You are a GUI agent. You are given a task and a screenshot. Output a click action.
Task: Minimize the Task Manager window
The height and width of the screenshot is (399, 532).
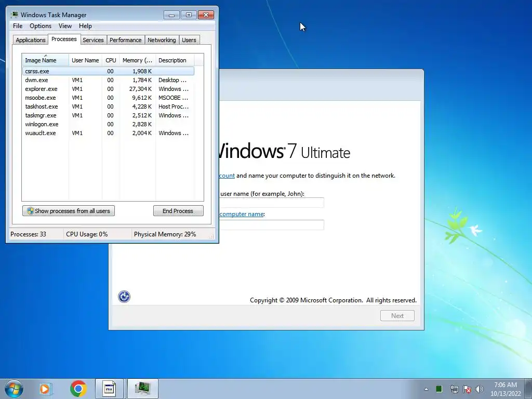tap(171, 15)
